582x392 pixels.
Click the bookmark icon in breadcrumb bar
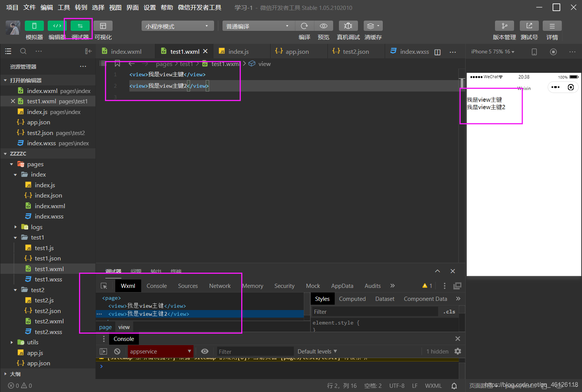[117, 64]
